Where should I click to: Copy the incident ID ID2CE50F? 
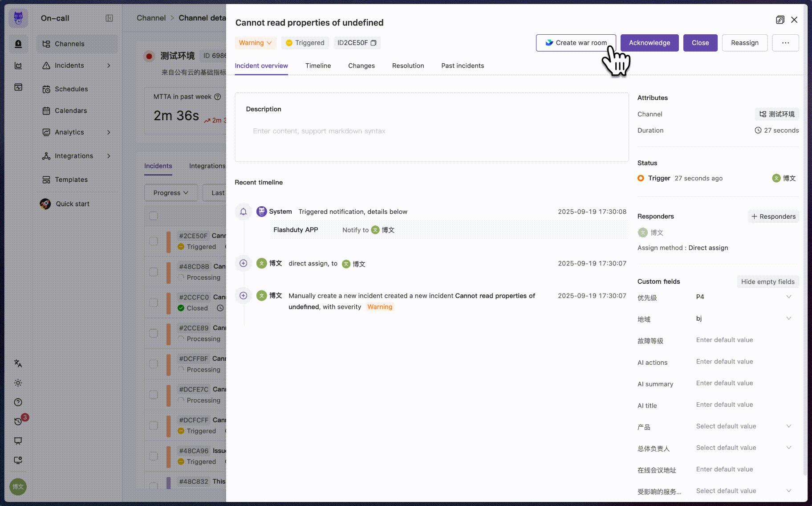coord(374,43)
